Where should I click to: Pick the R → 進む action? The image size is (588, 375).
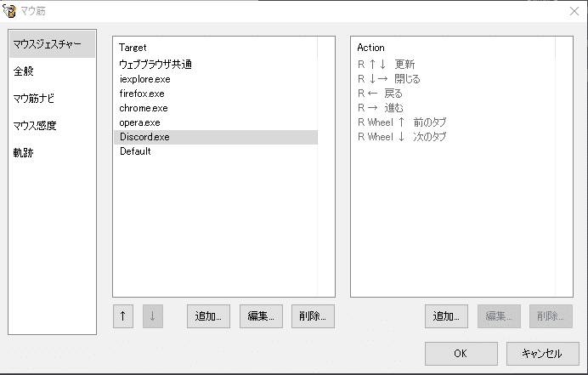(x=454, y=108)
